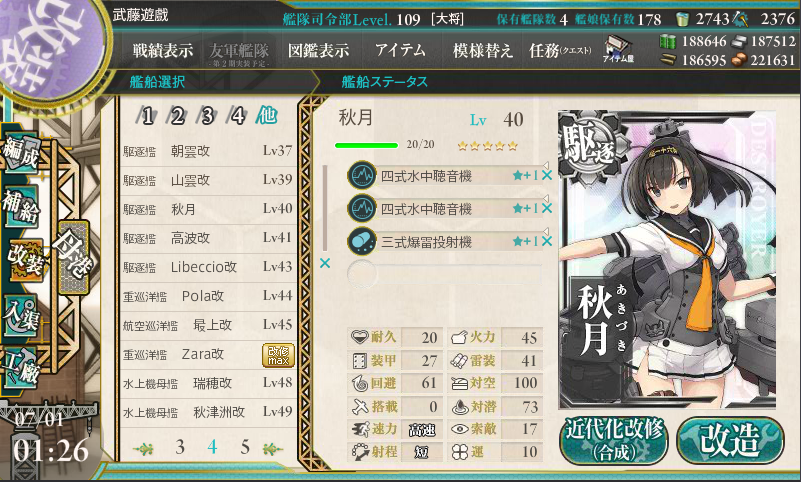The width and height of the screenshot is (801, 482).
Task: Click Akizuki's green HP bar
Action: pos(366,146)
